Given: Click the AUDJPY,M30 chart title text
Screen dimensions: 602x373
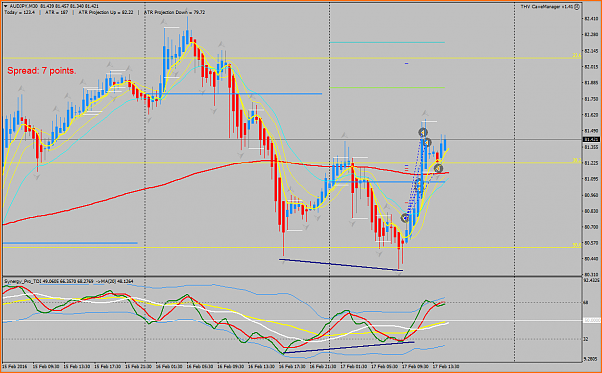Looking at the screenshot, I should coord(23,7).
